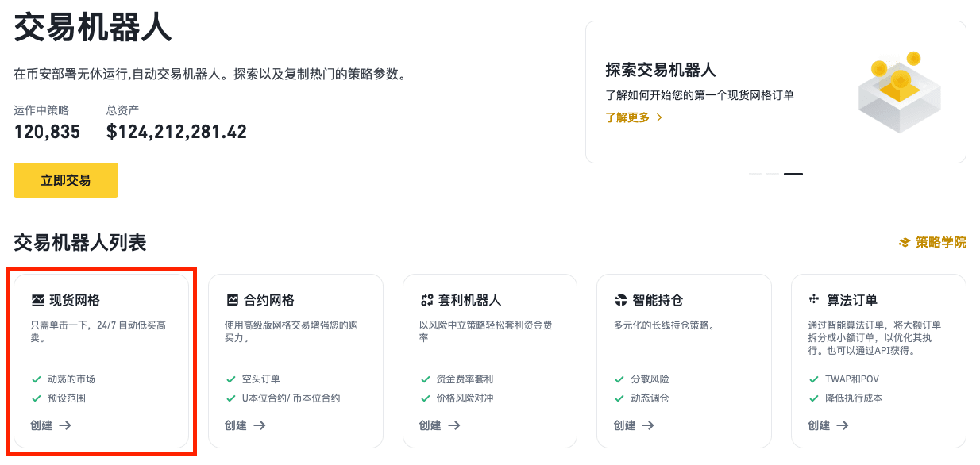The height and width of the screenshot is (465, 980).
Task: Click the 智能持仓 card title
Action: [658, 301]
